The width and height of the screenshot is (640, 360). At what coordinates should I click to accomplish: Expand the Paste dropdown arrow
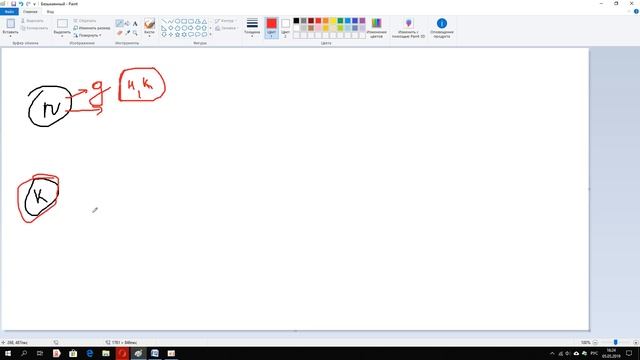click(11, 36)
